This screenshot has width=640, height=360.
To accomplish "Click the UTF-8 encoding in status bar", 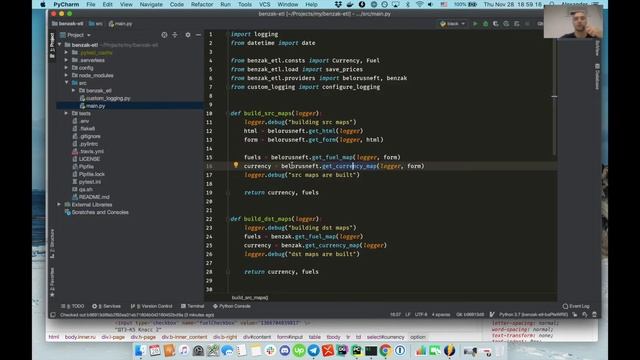I will pos(421,315).
